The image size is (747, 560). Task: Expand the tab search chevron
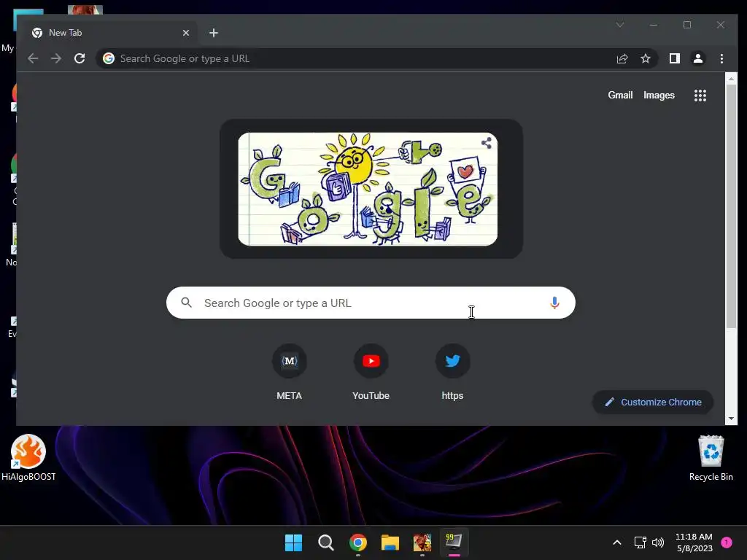click(620, 25)
